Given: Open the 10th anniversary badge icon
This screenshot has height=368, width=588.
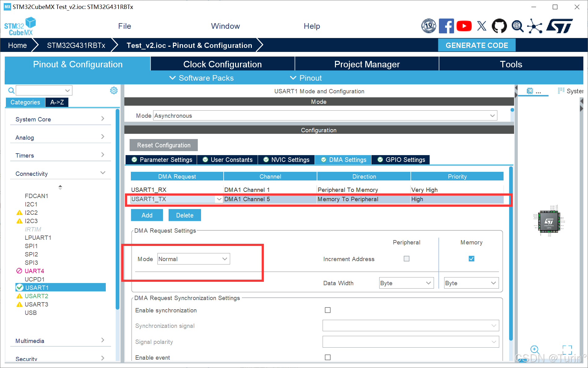Looking at the screenshot, I should pos(429,26).
